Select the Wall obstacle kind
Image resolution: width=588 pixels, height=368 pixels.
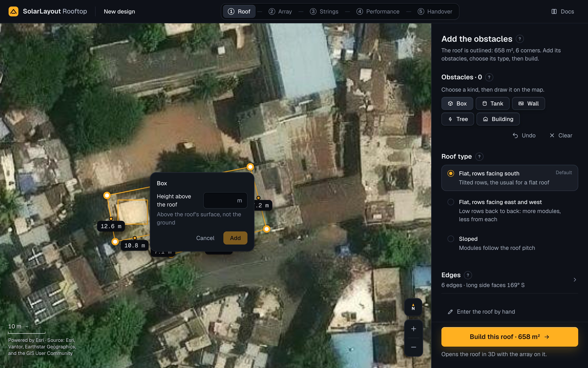click(x=528, y=103)
